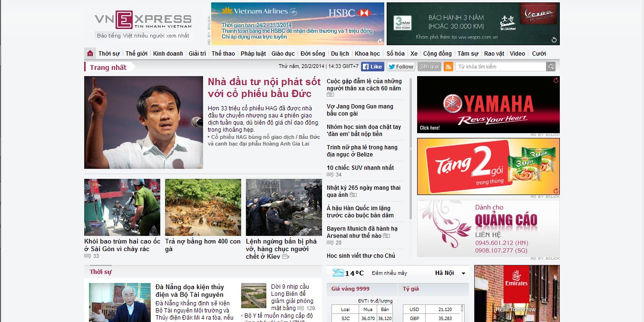Reload the Vietnam Airlines banner via refresh icon
This screenshot has width=644, height=322.
tap(380, 41)
